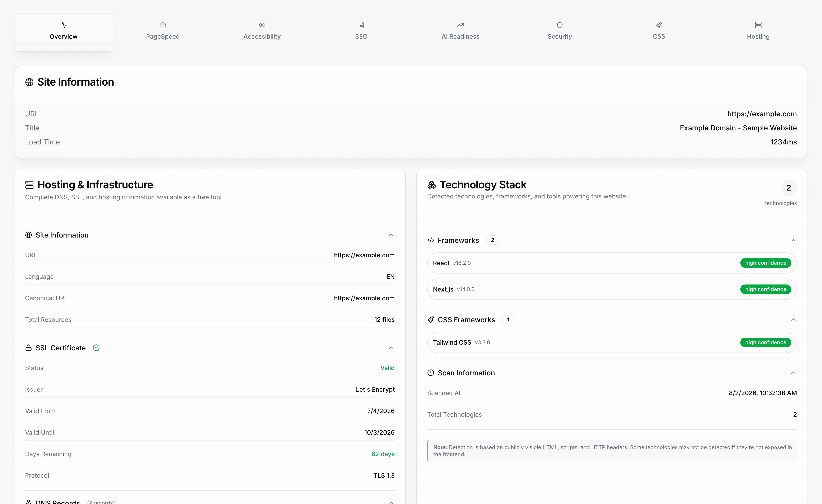The width and height of the screenshot is (822, 504).
Task: Click the Load Time value 1234ms
Action: click(x=783, y=142)
